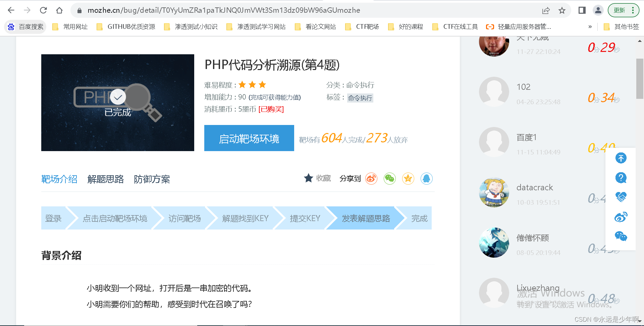Screen dimensions: 644x326
Task: Click the back-to-top arrow floating icon
Action: click(x=621, y=158)
